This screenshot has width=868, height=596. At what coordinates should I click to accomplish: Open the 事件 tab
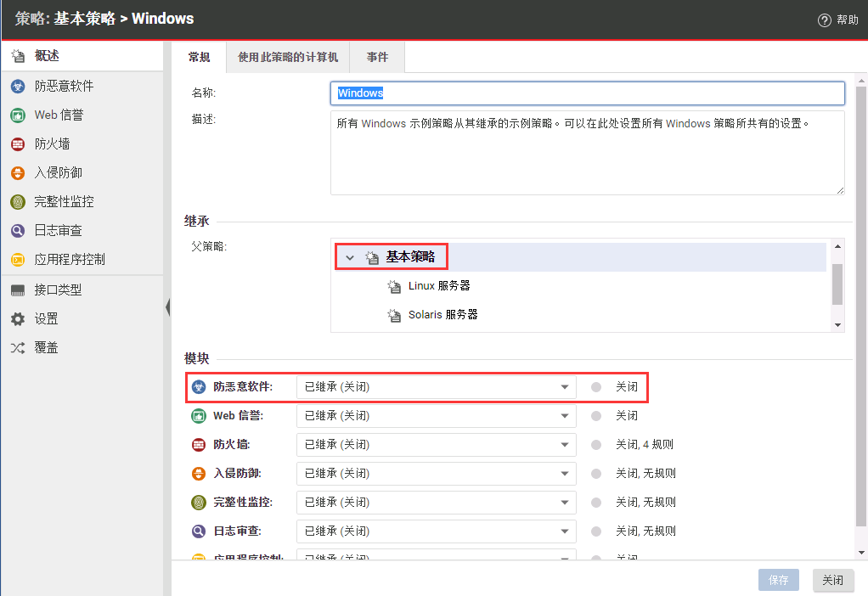(377, 57)
